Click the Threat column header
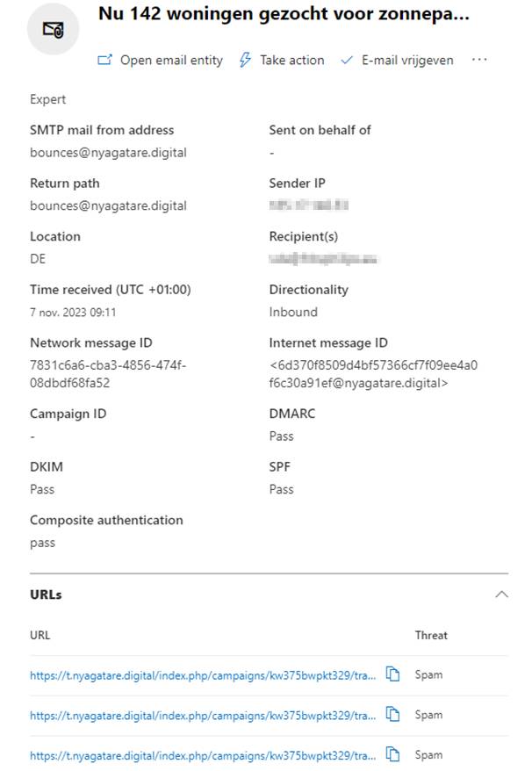This screenshot has width=532, height=771. [431, 635]
